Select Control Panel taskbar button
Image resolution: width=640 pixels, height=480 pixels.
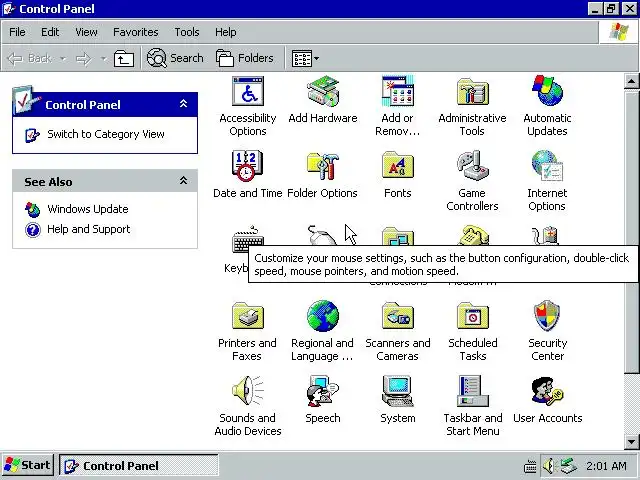click(139, 466)
